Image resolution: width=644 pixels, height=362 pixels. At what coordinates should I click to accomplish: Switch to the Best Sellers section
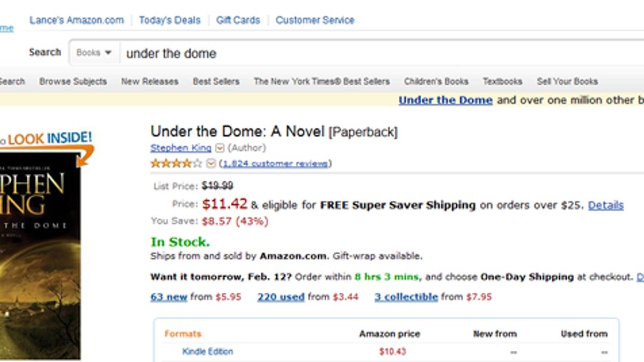click(216, 82)
